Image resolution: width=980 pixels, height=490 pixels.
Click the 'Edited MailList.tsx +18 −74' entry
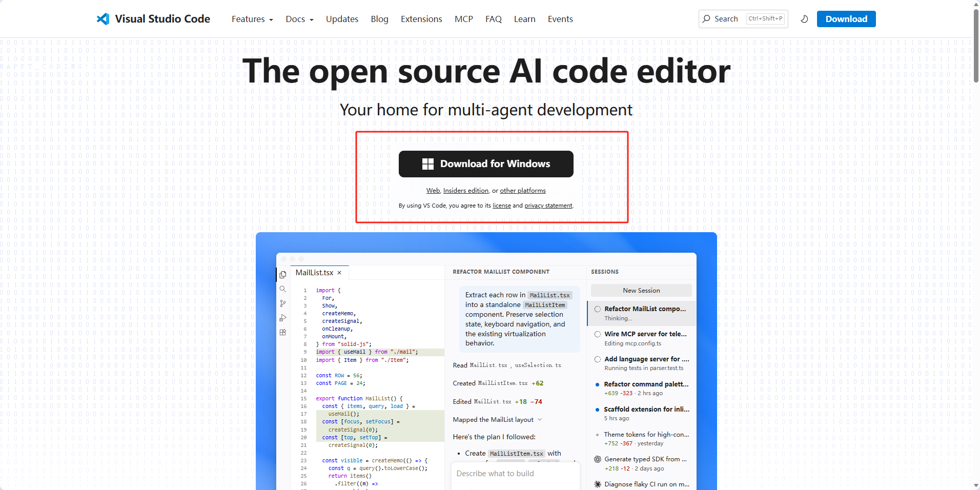[x=497, y=402]
